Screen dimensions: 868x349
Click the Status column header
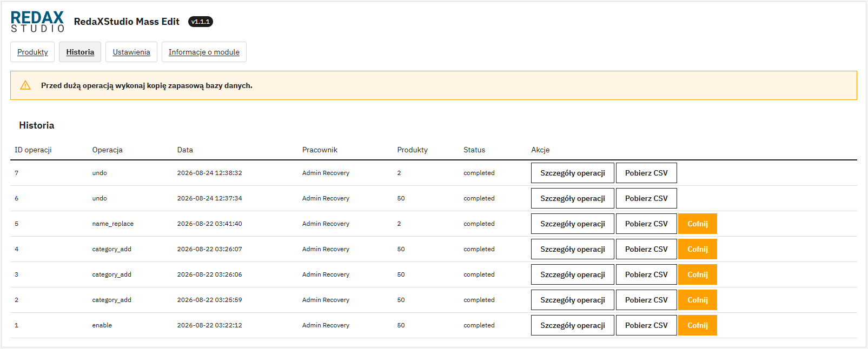point(474,150)
